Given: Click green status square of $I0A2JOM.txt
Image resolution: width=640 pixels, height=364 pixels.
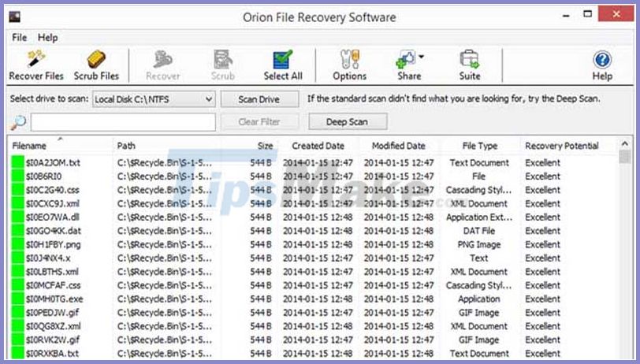Looking at the screenshot, I should tap(18, 162).
